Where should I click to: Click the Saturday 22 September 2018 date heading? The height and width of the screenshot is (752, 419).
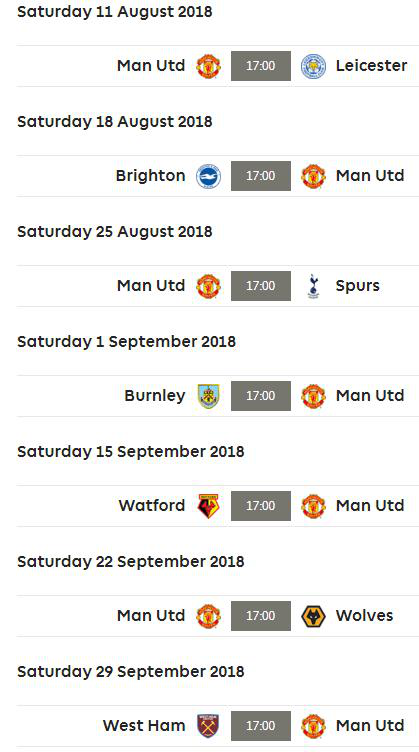(131, 562)
